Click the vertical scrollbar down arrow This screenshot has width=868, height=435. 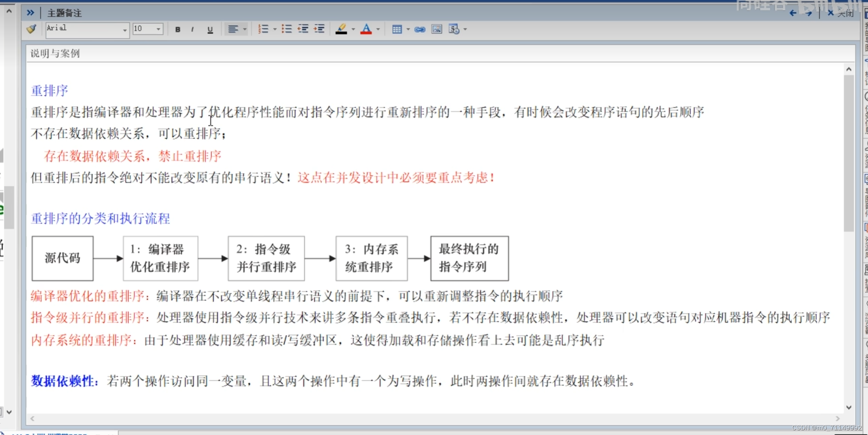coord(849,407)
